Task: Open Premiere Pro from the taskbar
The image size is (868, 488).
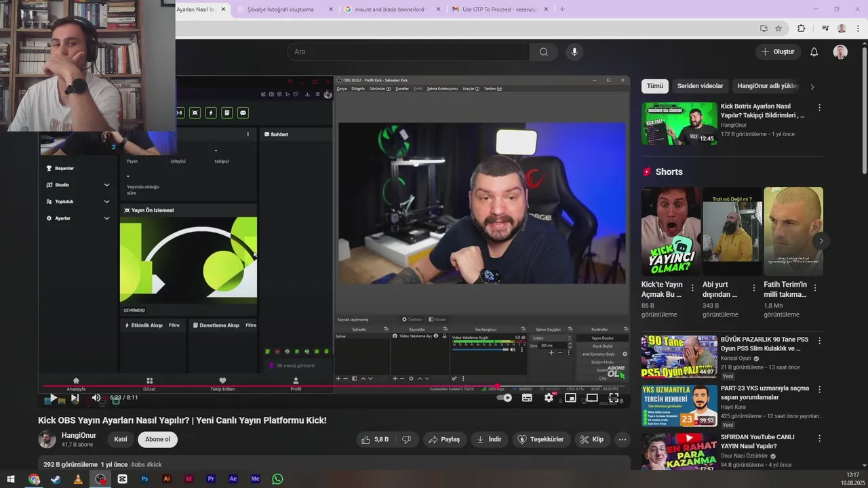Action: (211, 479)
